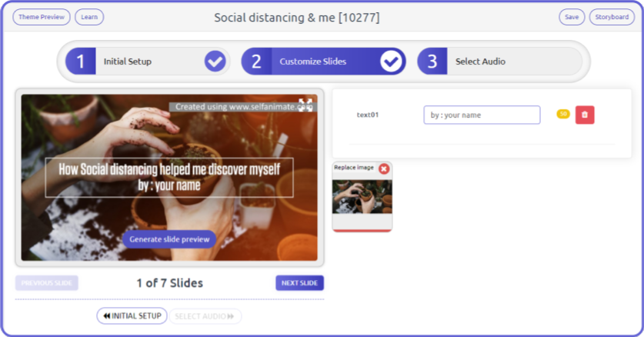Viewport: 644px width, 337px height.
Task: Open the Storyboard view
Action: 612,17
